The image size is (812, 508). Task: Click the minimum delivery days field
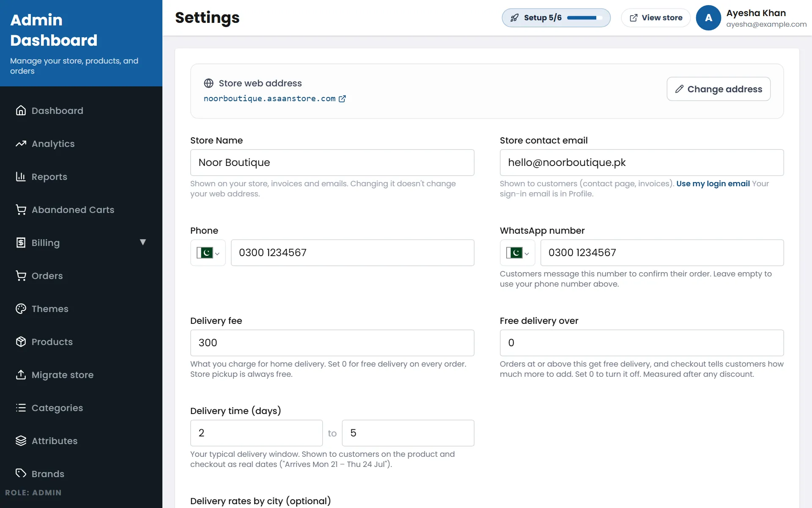click(256, 433)
